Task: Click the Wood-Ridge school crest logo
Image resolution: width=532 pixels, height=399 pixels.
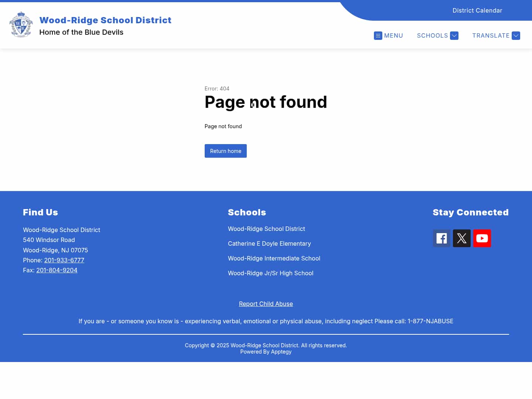Action: 21,25
